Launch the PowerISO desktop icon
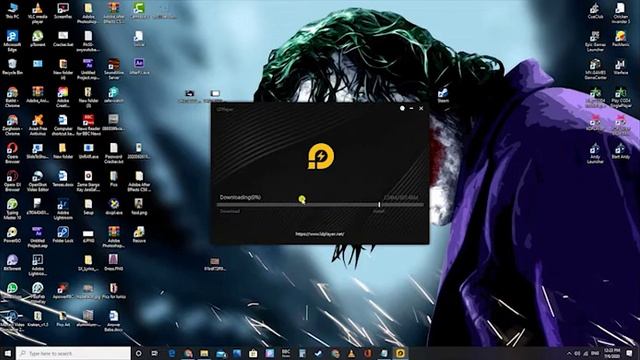The image size is (640, 360). click(x=12, y=235)
